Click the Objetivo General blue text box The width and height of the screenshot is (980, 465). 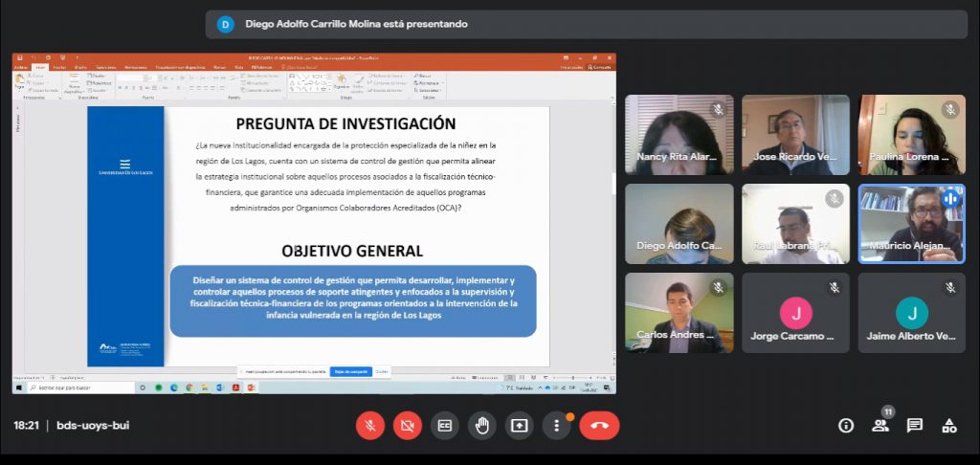[353, 300]
